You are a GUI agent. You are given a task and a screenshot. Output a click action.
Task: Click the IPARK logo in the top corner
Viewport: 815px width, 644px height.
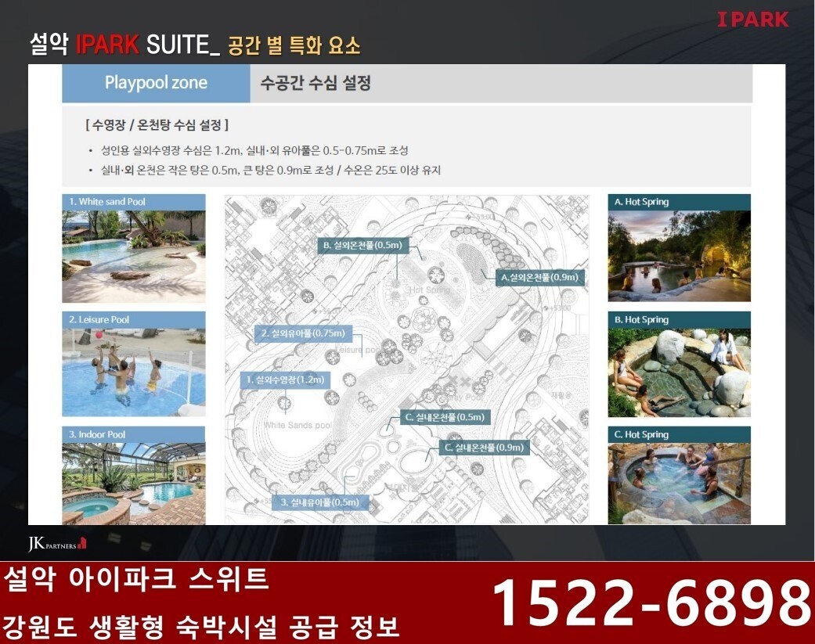tap(752, 20)
